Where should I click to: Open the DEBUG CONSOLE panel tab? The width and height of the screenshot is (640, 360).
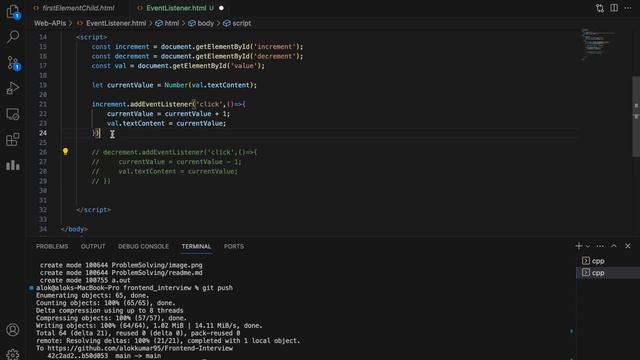pyautogui.click(x=143, y=247)
